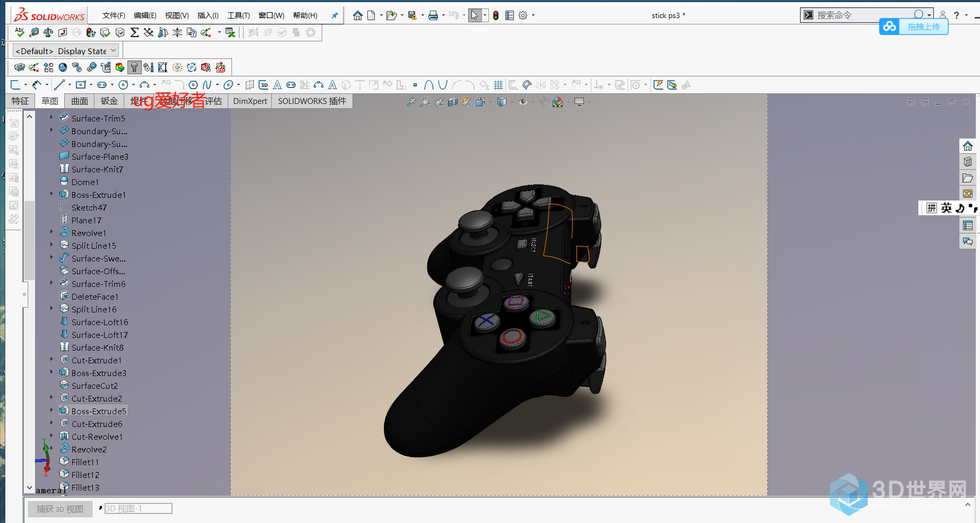Switch to the DimXpert tab

(x=250, y=101)
